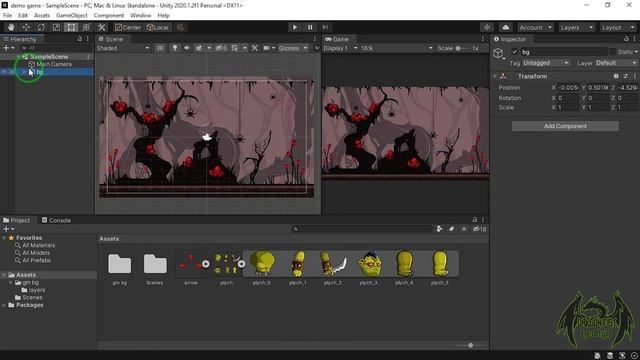Open the Edit menu
The width and height of the screenshot is (640, 360).
coord(23,16)
